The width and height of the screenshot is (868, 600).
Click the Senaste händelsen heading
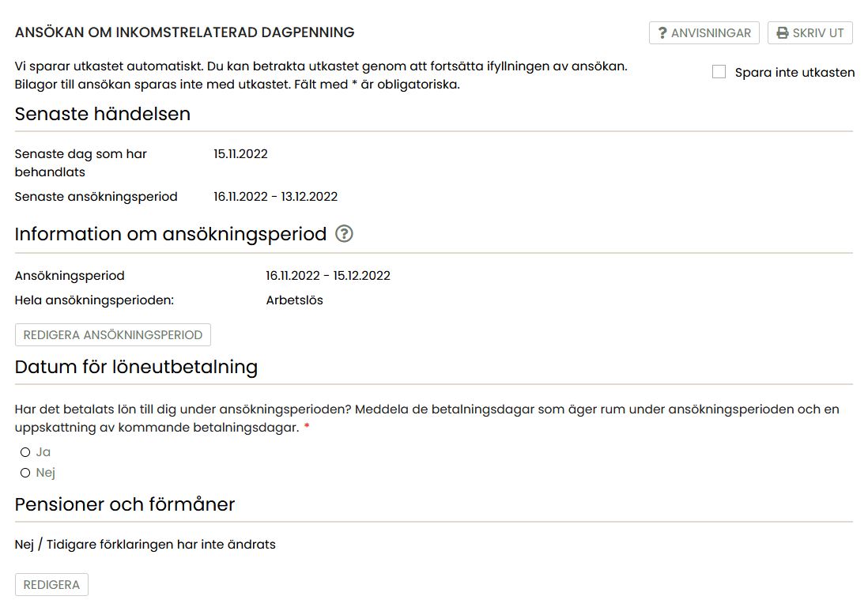point(103,114)
